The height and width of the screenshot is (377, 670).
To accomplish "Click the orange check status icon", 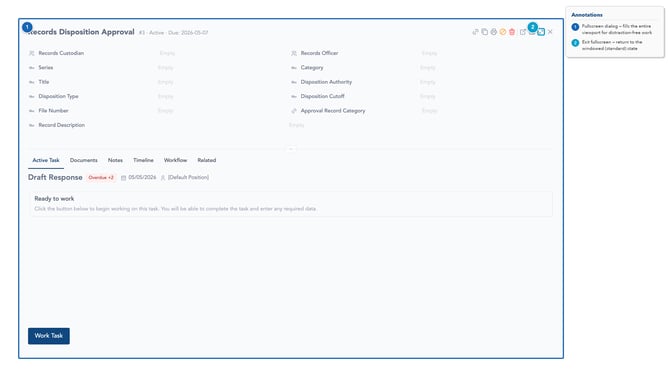I will click(x=503, y=32).
